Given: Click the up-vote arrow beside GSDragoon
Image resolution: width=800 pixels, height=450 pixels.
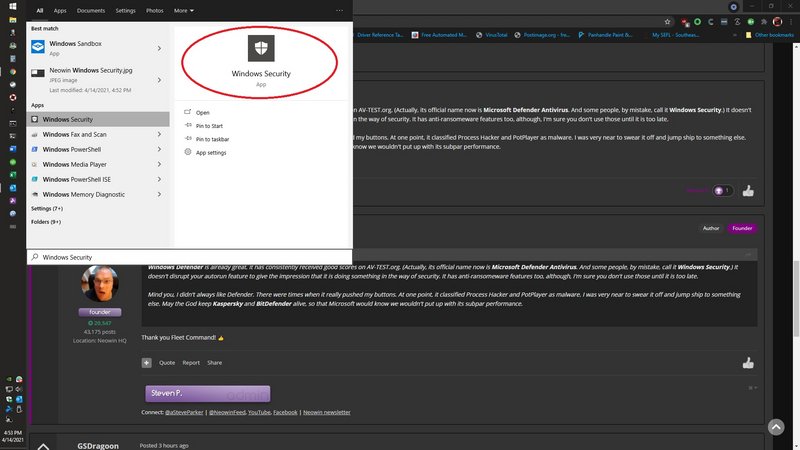Looking at the screenshot, I should [x=43, y=446].
